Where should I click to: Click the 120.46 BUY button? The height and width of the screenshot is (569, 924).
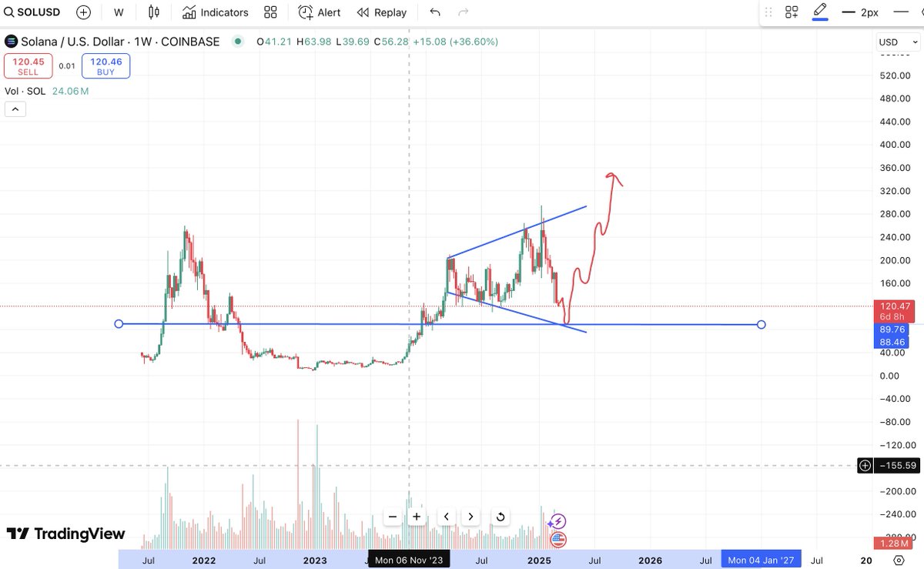[x=105, y=66]
